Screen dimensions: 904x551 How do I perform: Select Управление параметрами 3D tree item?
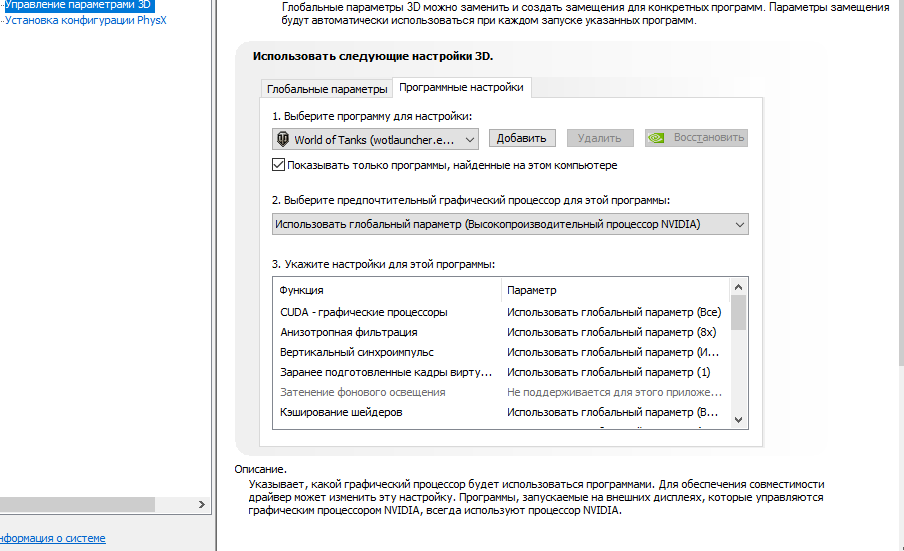[78, 5]
